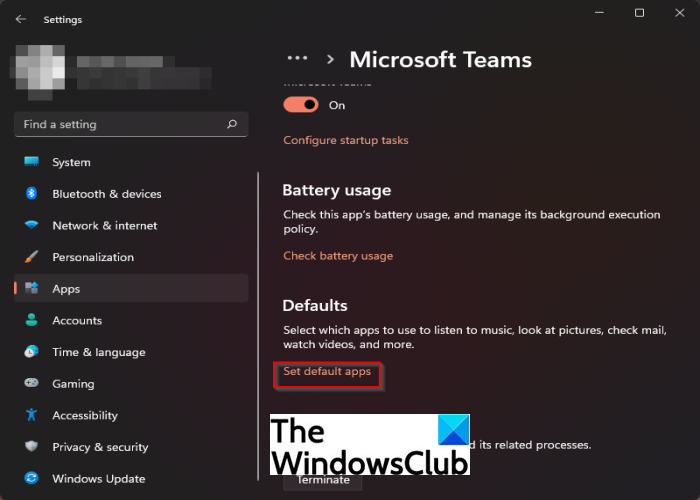Viewport: 700px width, 500px height.
Task: Click the back arrow in Settings
Action: tap(21, 19)
